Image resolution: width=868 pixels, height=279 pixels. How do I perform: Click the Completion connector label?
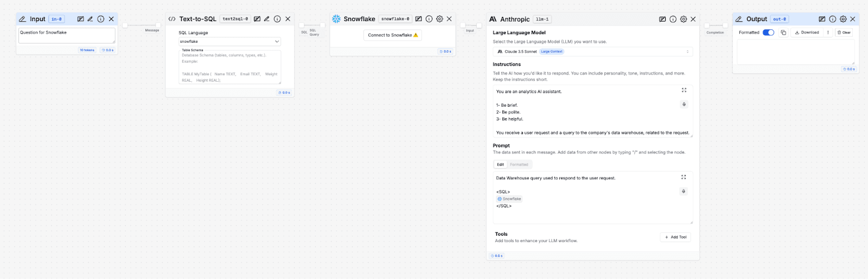(x=715, y=33)
